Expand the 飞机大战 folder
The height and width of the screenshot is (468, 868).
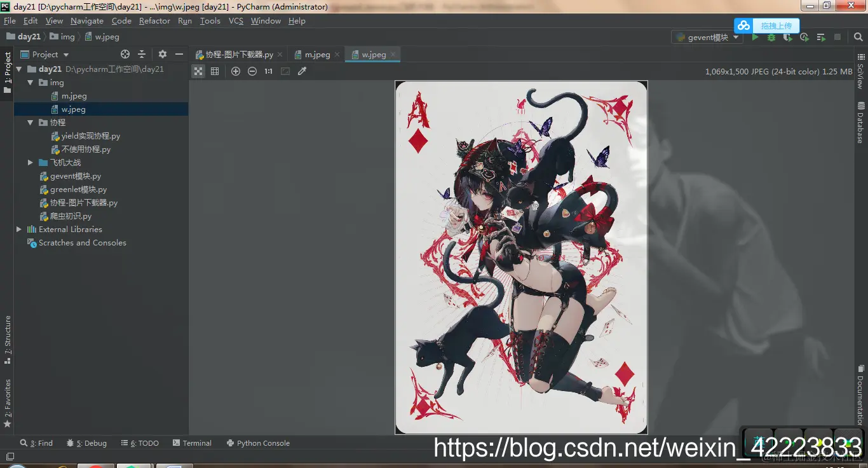coord(30,163)
